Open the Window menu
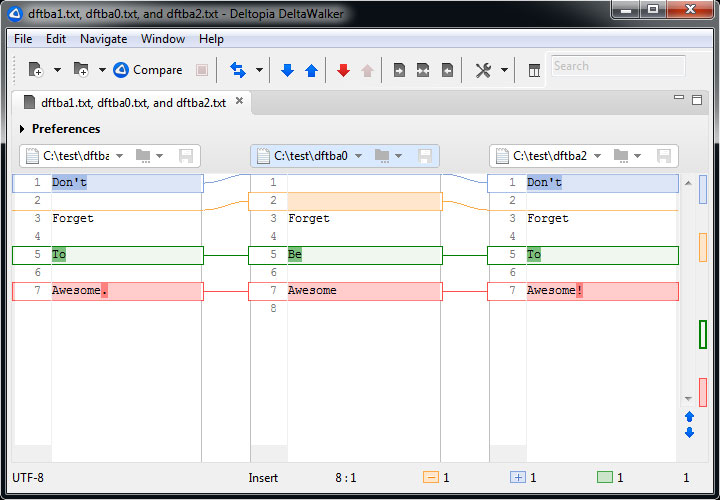This screenshot has height=500, width=720. (162, 39)
